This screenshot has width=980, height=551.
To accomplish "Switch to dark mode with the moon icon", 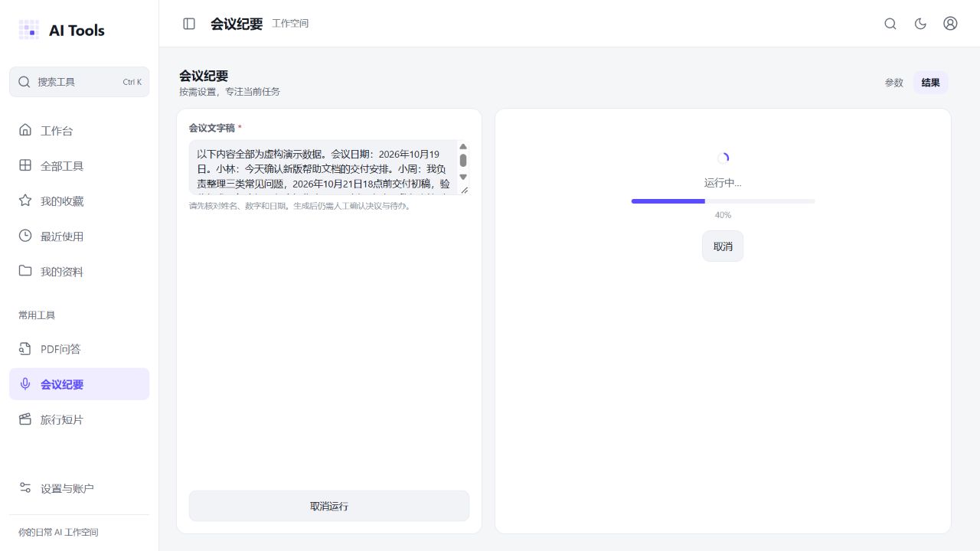I will pyautogui.click(x=921, y=24).
